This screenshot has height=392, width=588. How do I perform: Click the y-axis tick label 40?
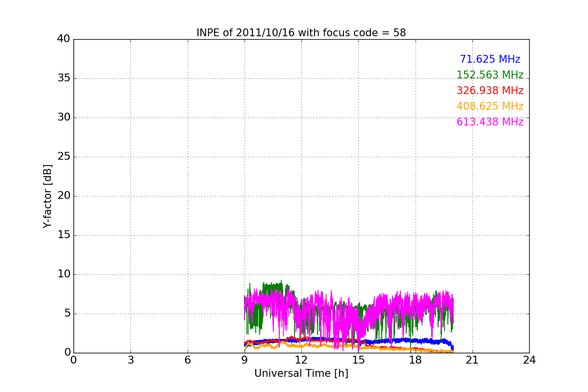coord(64,39)
